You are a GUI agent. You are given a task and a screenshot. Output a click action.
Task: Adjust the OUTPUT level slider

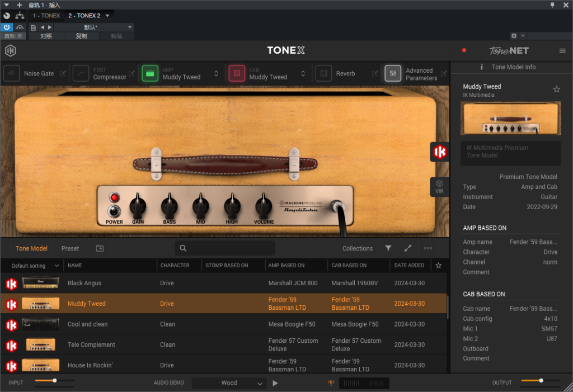click(x=541, y=381)
